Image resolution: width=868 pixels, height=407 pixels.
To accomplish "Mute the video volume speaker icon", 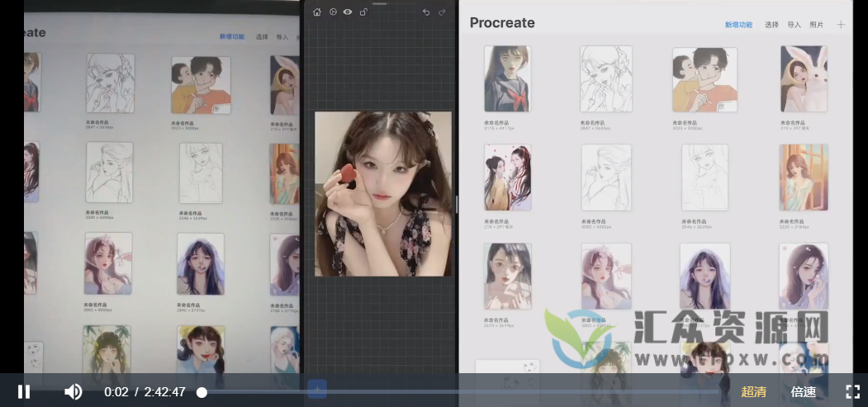I will 74,391.
